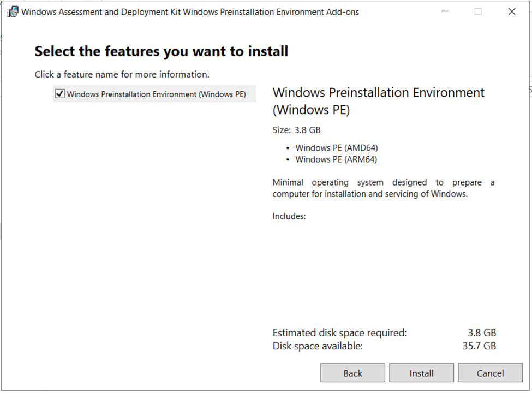Screen dimensions: 532x393
Task: Click the 35.7 GB available space value
Action: 479,346
